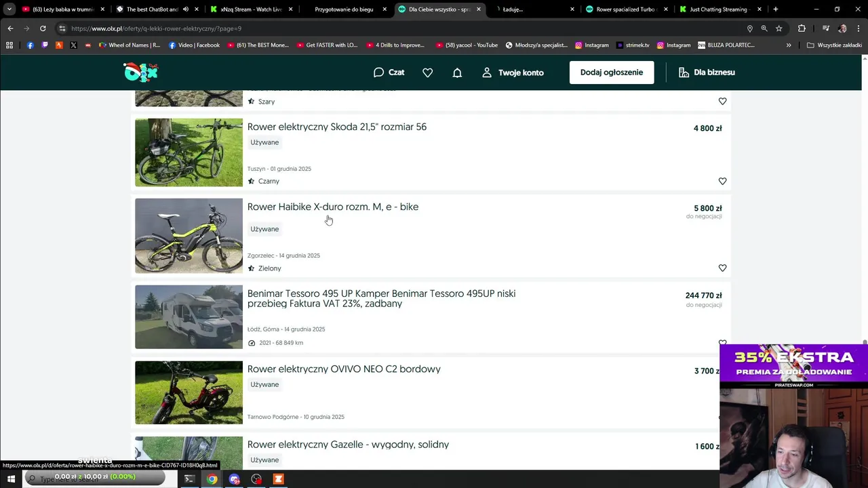Click the 5 800 zł price

click(x=707, y=208)
